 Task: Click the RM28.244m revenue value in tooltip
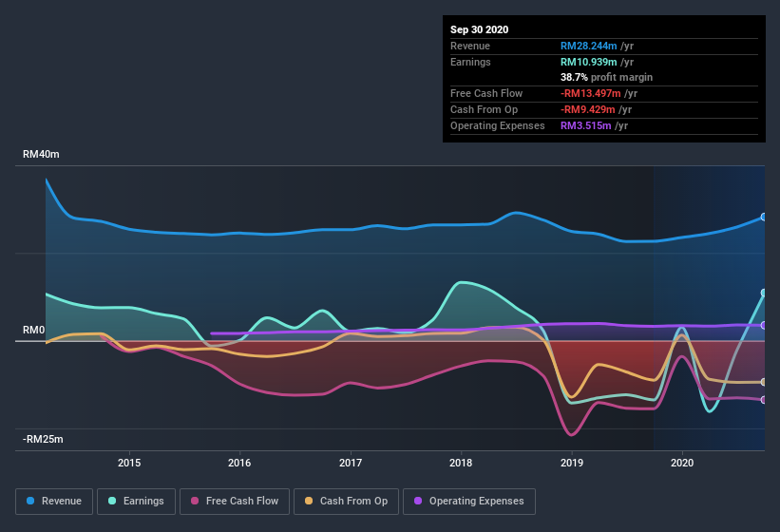click(x=588, y=46)
